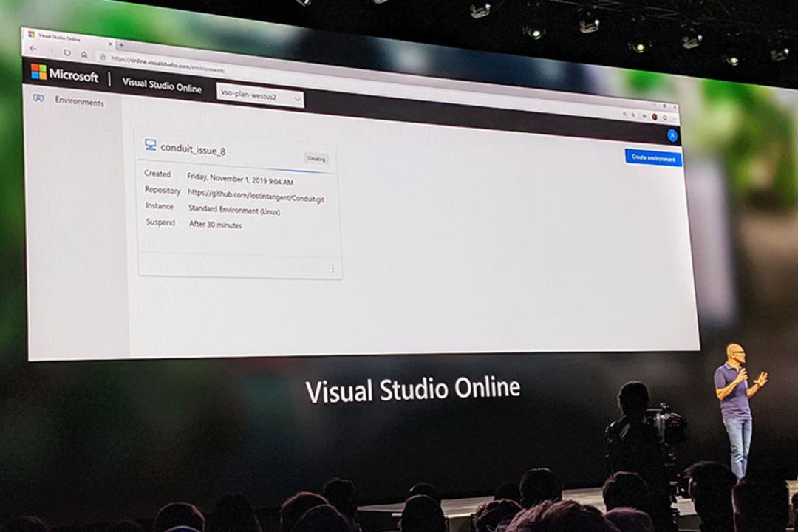Click the 'Instance' field label
798x532 pixels.
tap(160, 205)
